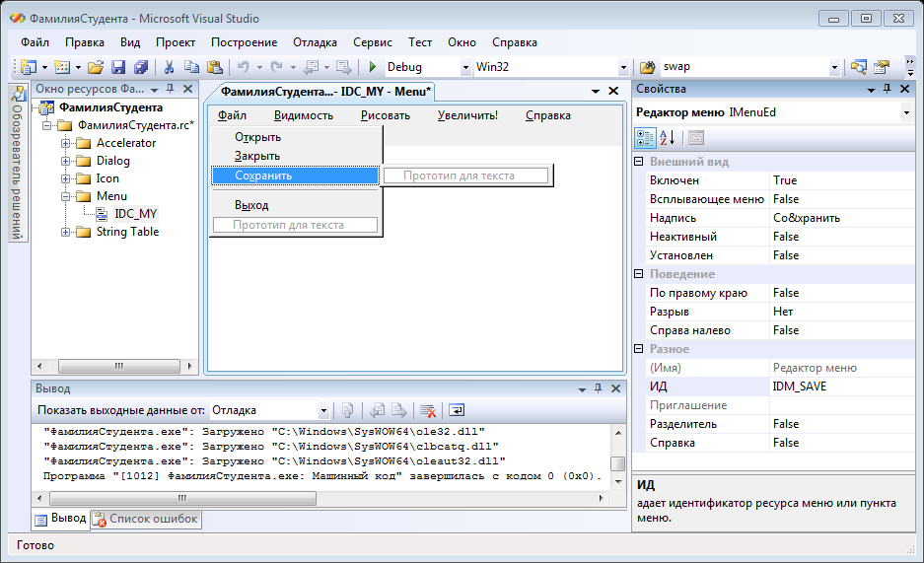Expand the Accelerator folder node
The width and height of the screenshot is (924, 563).
click(66, 143)
